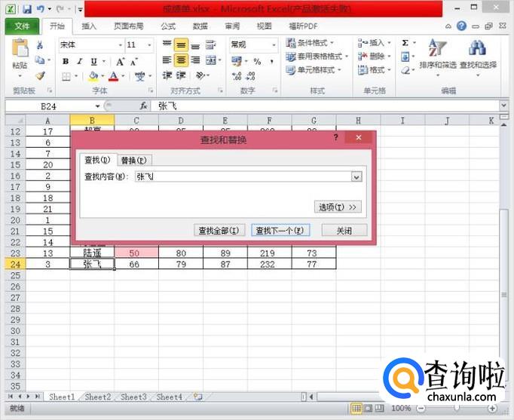
Task: Increase font size with the larger A icon
Action: tap(120, 61)
